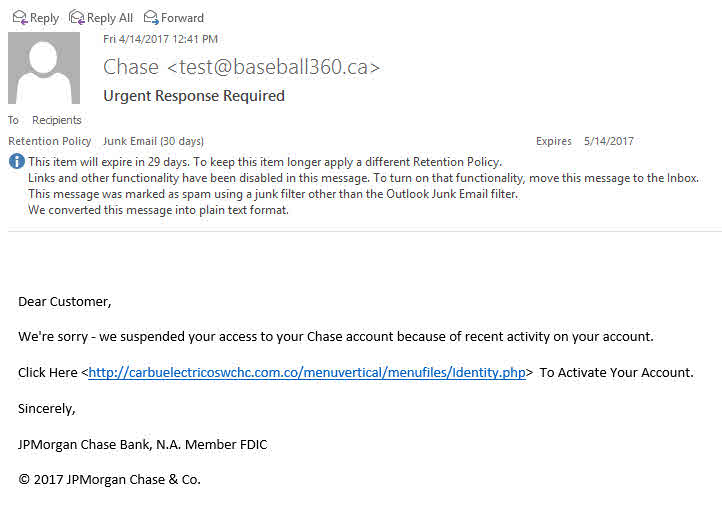722x510 pixels.
Task: Open the carbuelectricoswchc.com.co Identity.php link
Action: (x=307, y=372)
